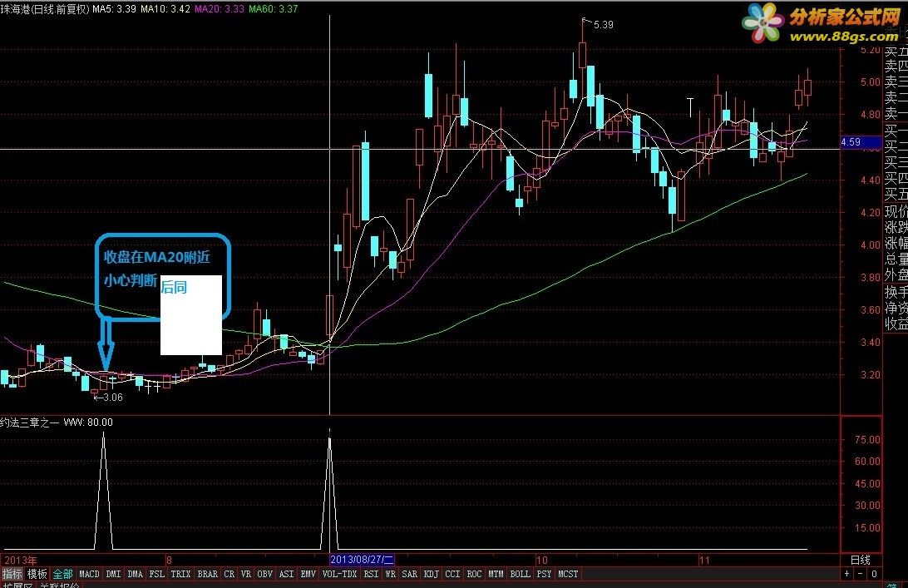
Task: Switch indicator to RSI
Action: (371, 574)
